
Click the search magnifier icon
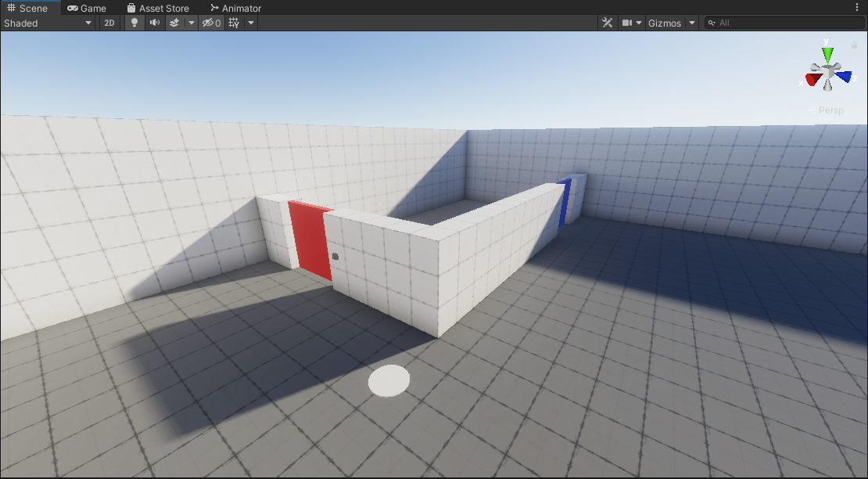point(712,23)
